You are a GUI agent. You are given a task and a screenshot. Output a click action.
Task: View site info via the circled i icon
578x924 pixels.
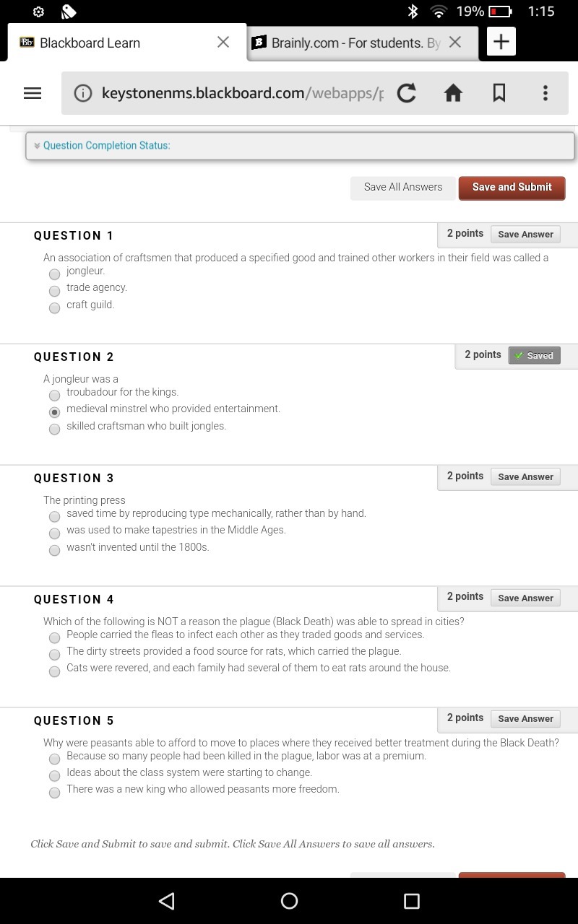(x=83, y=93)
